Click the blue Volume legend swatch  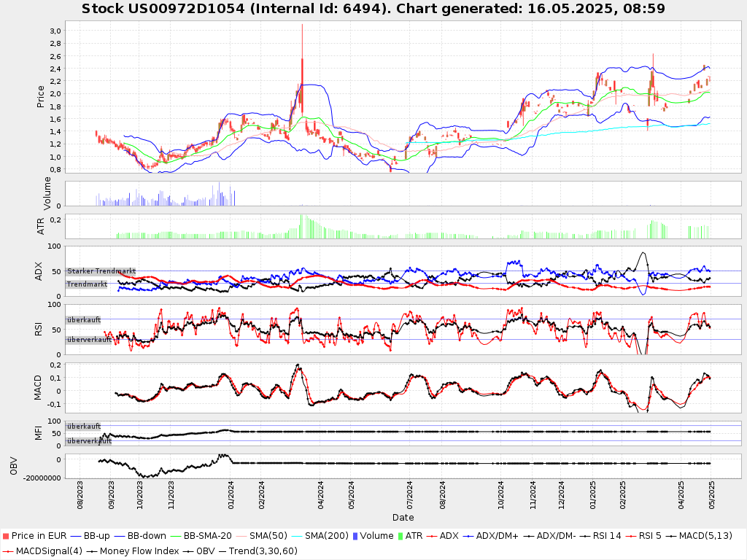[355, 536]
